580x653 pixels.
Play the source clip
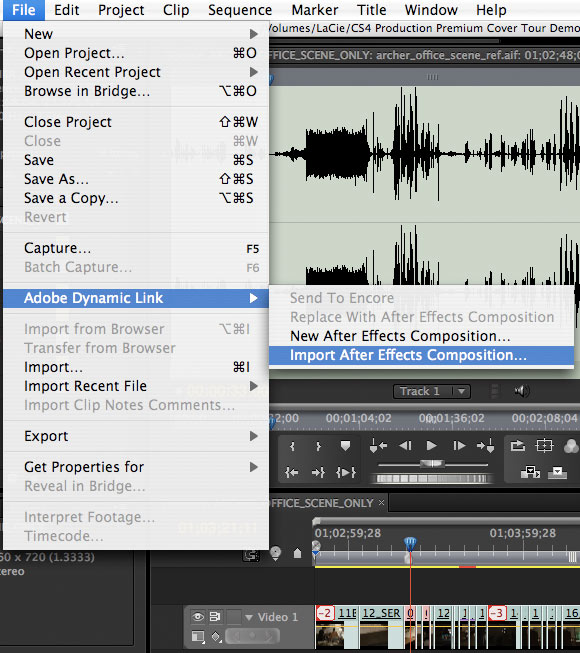(432, 446)
